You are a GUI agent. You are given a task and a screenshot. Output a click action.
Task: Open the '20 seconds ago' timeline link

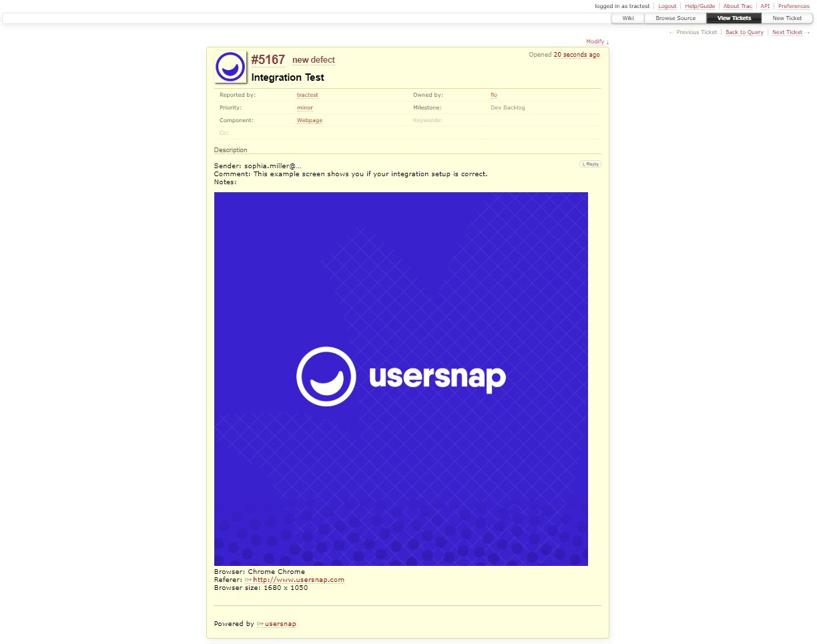pos(577,55)
